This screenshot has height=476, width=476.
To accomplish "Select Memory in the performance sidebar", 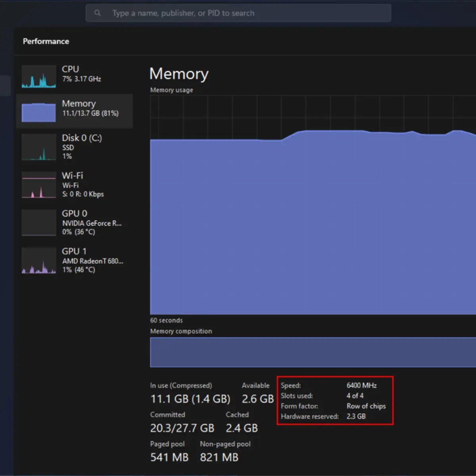I will [75, 111].
